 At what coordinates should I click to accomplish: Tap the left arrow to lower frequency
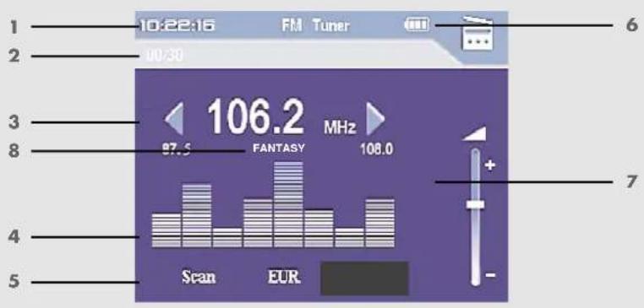coord(174,119)
